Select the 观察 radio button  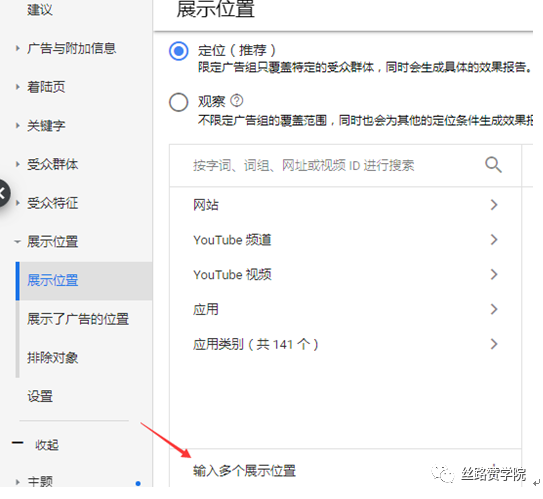coord(179,102)
